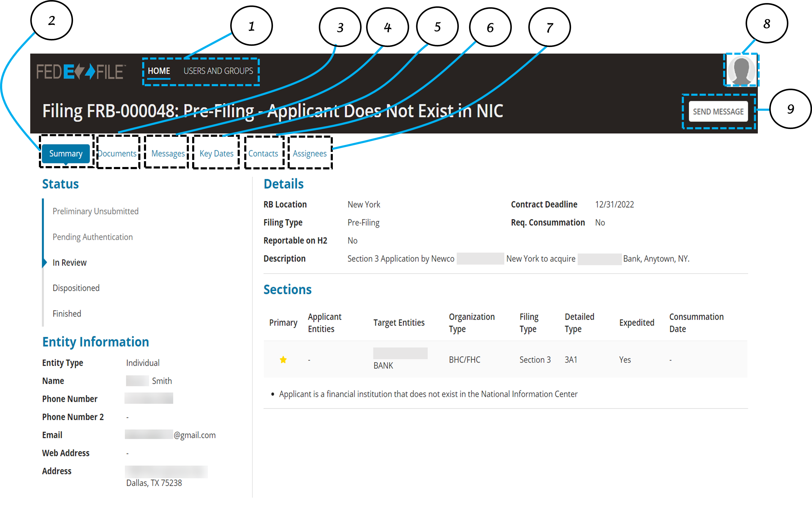Select the Summary tab

(x=66, y=154)
